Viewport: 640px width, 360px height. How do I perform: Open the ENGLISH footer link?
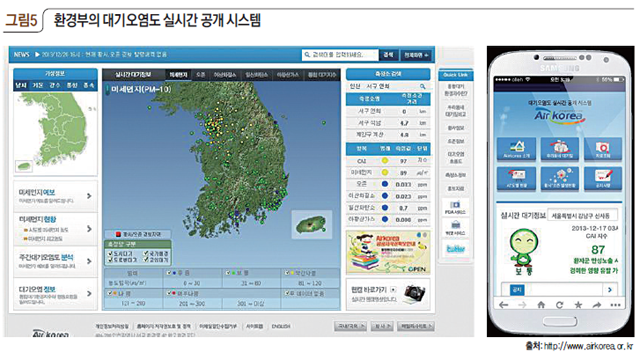coord(281,326)
